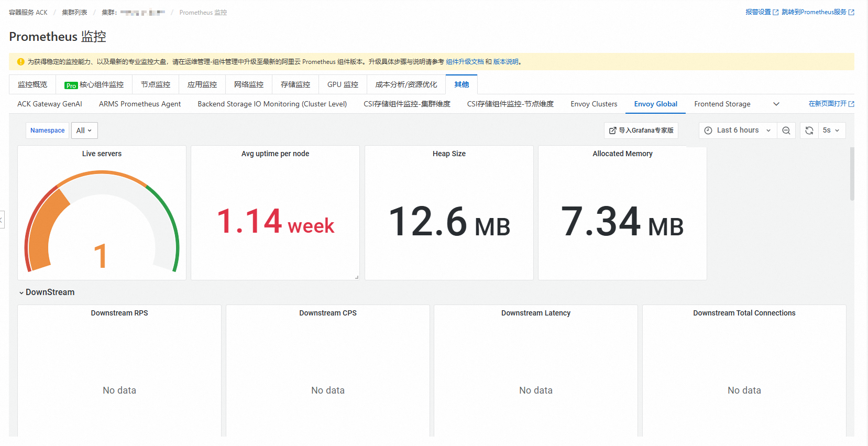Click the 导入Grafana专家版 button
Viewport: 868px width, 446px height.
coord(641,130)
